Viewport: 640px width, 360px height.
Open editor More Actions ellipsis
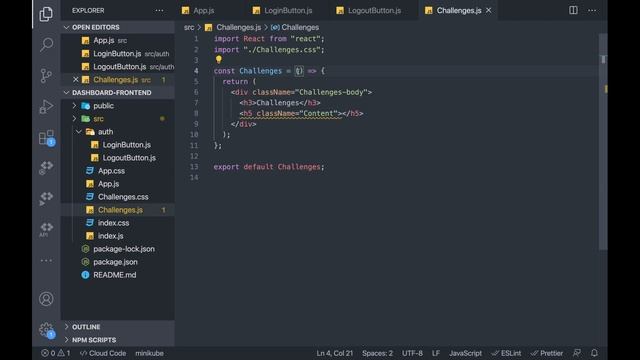point(592,10)
